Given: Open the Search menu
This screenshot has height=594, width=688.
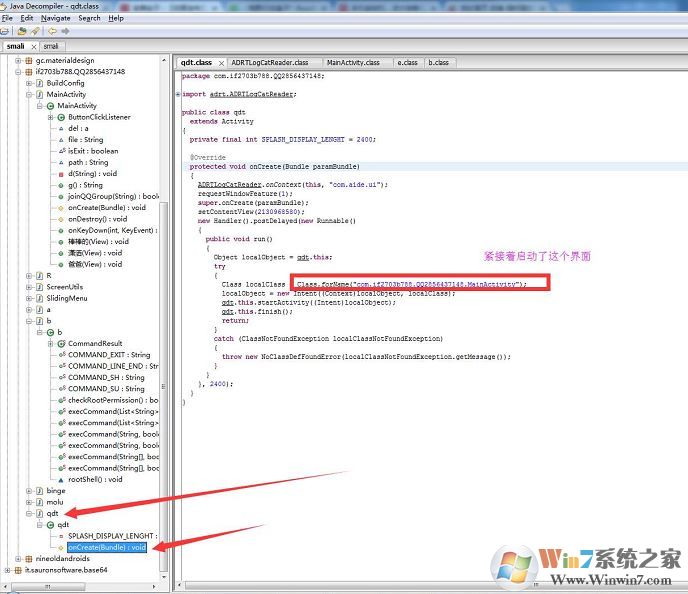Looking at the screenshot, I should (x=89, y=18).
